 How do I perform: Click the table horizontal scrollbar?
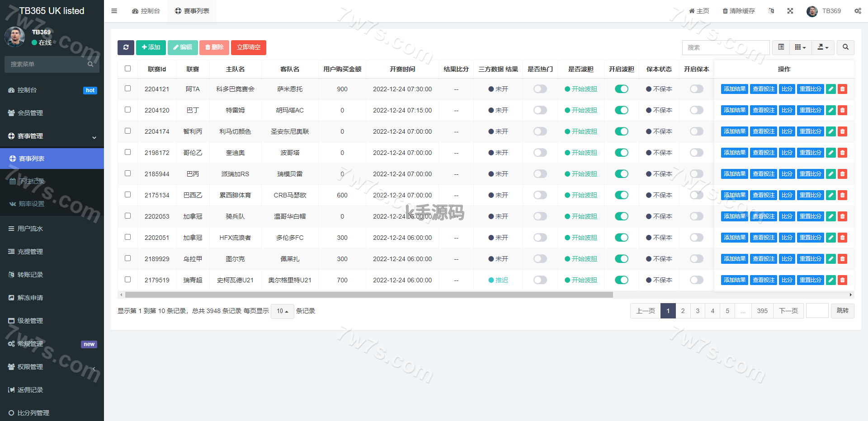coord(369,295)
